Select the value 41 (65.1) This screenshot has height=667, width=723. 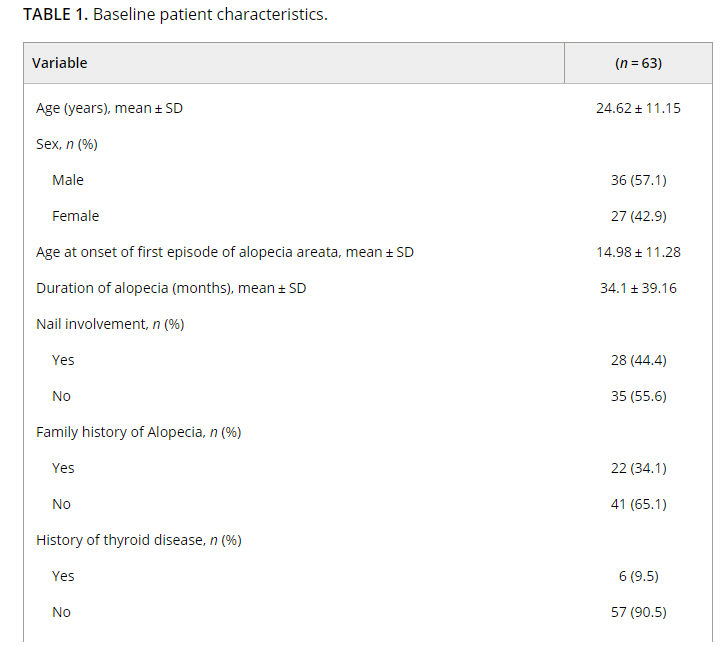point(639,504)
